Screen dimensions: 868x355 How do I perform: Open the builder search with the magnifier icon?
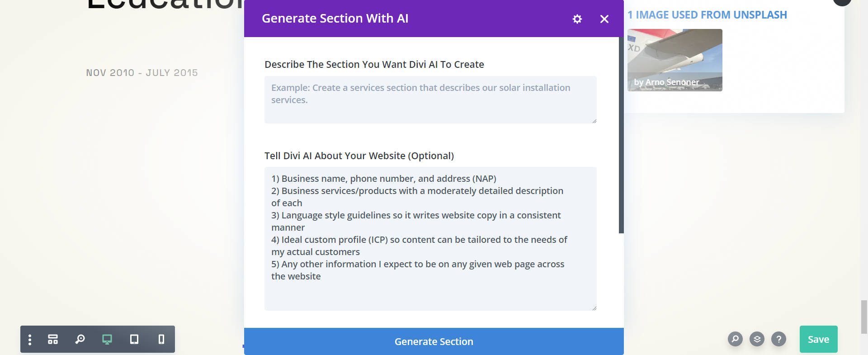tap(735, 339)
